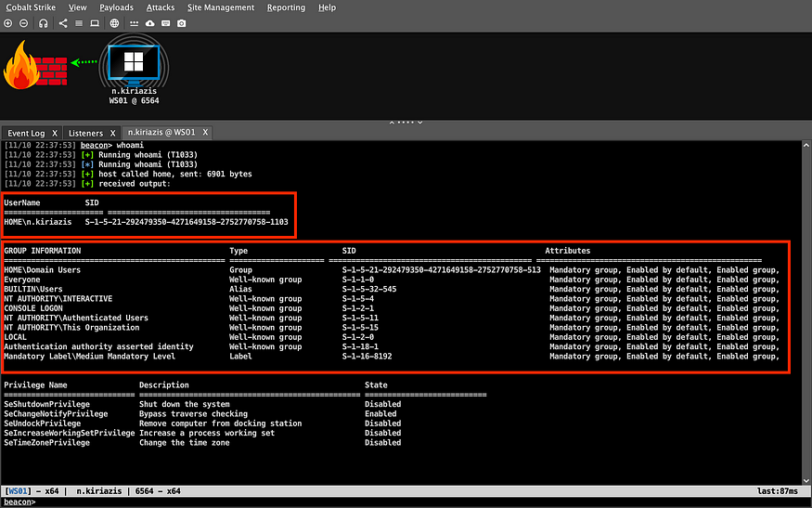
Task: Click the user SID ending in -1103
Action: click(x=187, y=222)
